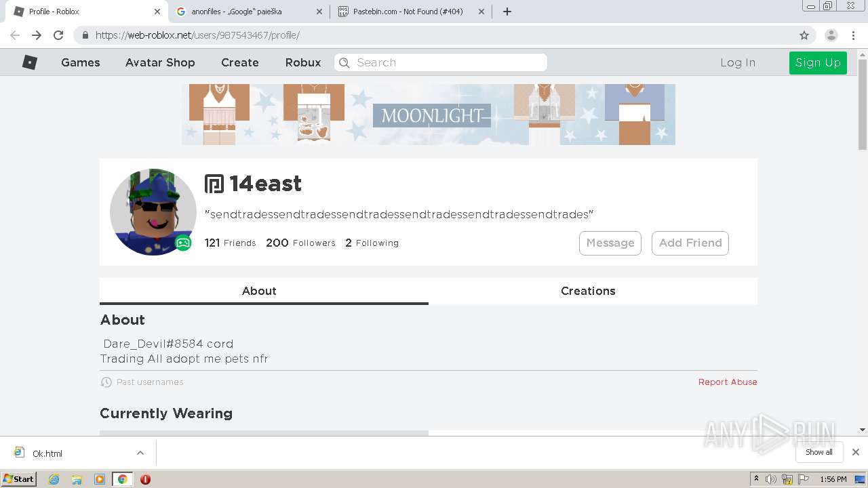This screenshot has height=488, width=868.
Task: Open the Chrome three-dot menu
Action: (x=854, y=35)
